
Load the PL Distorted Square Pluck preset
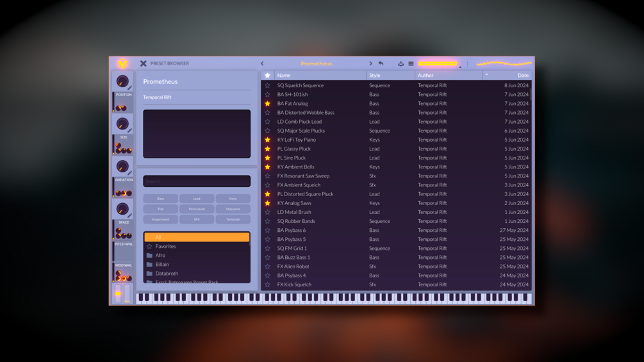[x=396, y=194]
